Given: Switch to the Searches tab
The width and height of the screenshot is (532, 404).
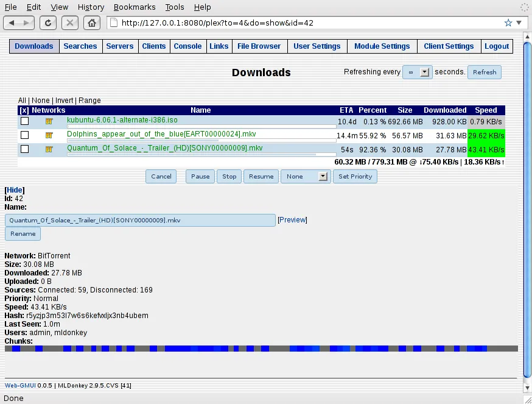Looking at the screenshot, I should click(80, 46).
